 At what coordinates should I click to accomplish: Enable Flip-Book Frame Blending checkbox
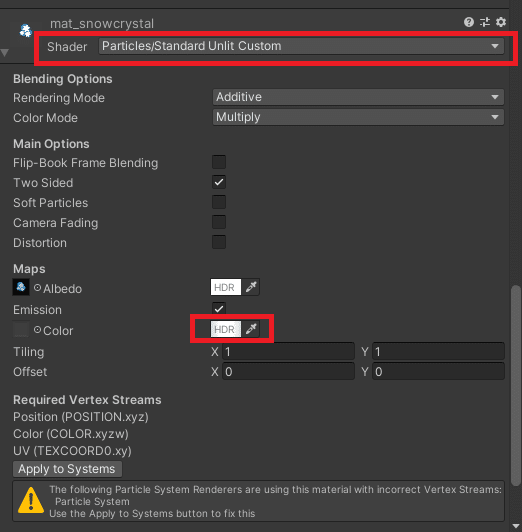[219, 162]
